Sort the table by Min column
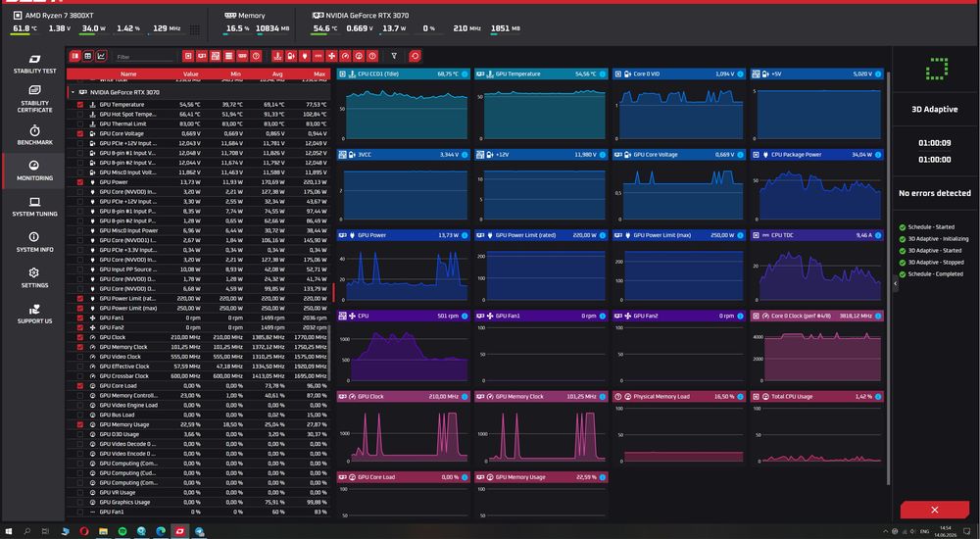The width and height of the screenshot is (980, 539). click(235, 73)
